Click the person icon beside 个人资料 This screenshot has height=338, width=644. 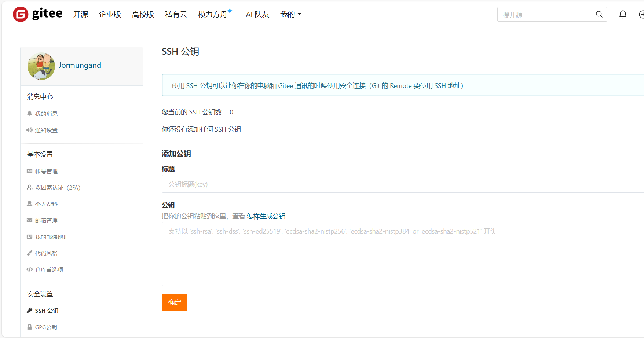29,204
